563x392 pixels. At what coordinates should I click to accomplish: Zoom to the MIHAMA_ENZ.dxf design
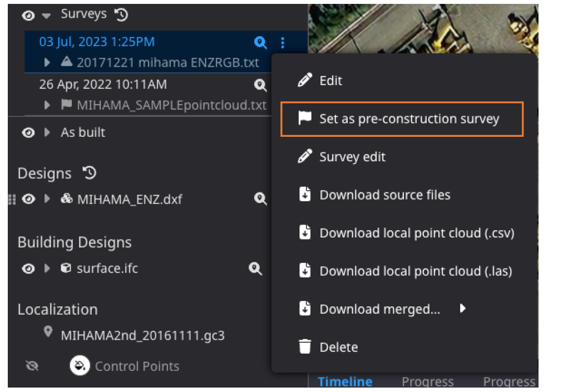pyautogui.click(x=260, y=199)
